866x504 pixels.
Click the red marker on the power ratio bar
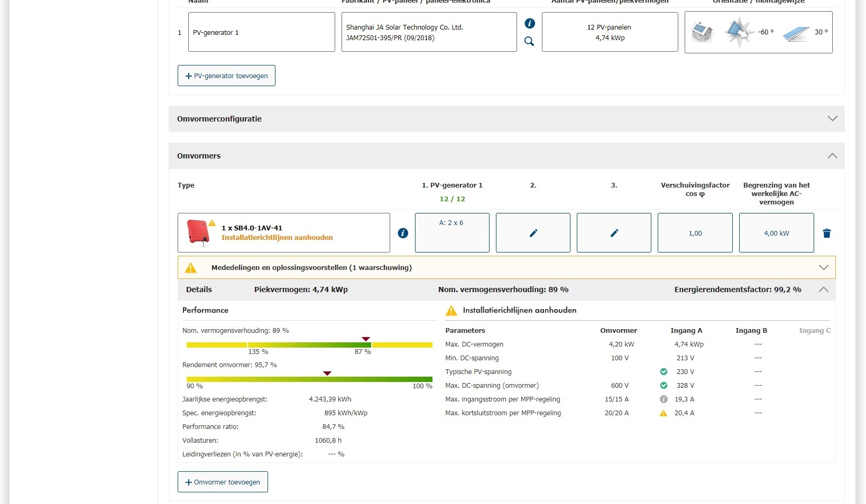click(365, 339)
